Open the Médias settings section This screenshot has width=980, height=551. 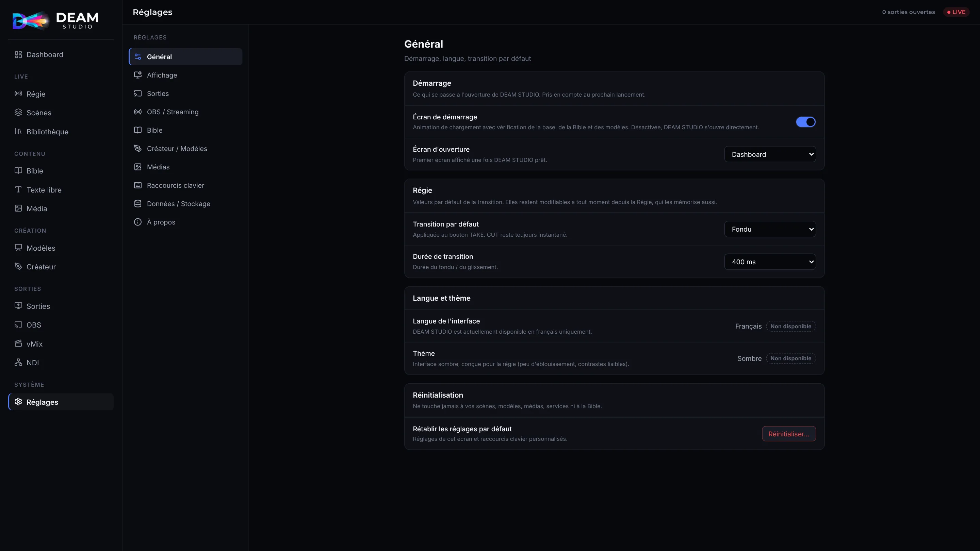(x=186, y=167)
